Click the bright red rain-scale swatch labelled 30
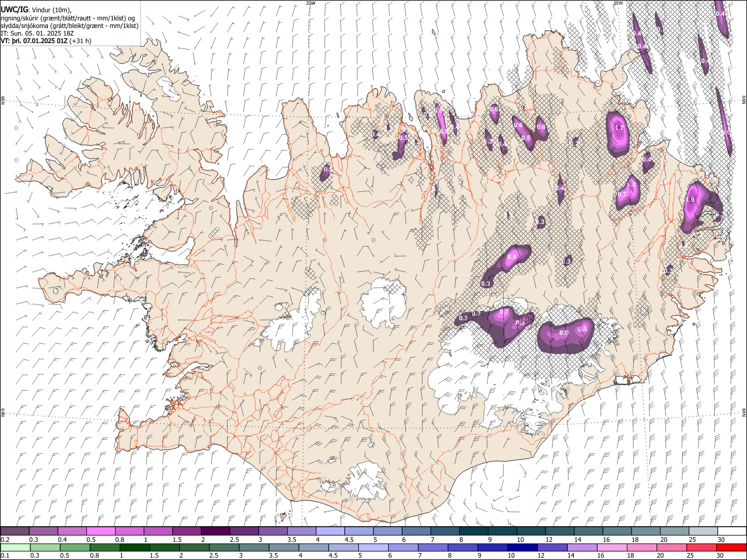This screenshot has height=560, width=747. (731, 548)
